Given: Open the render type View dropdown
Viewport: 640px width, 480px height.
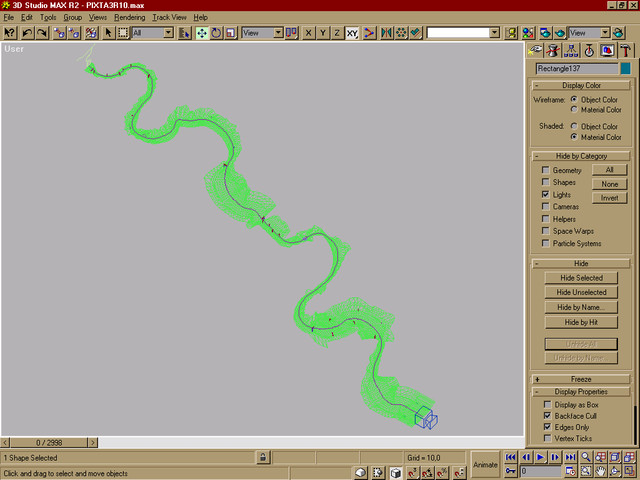Looking at the screenshot, I should [605, 33].
